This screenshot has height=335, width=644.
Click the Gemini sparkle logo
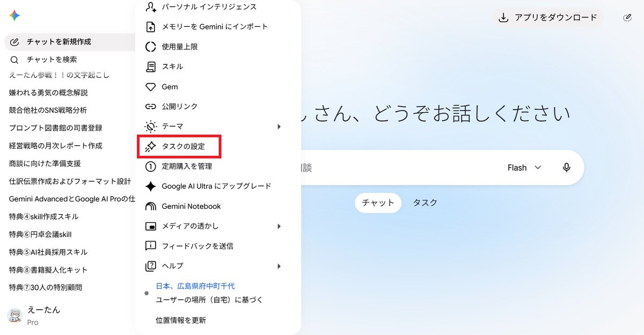click(14, 16)
